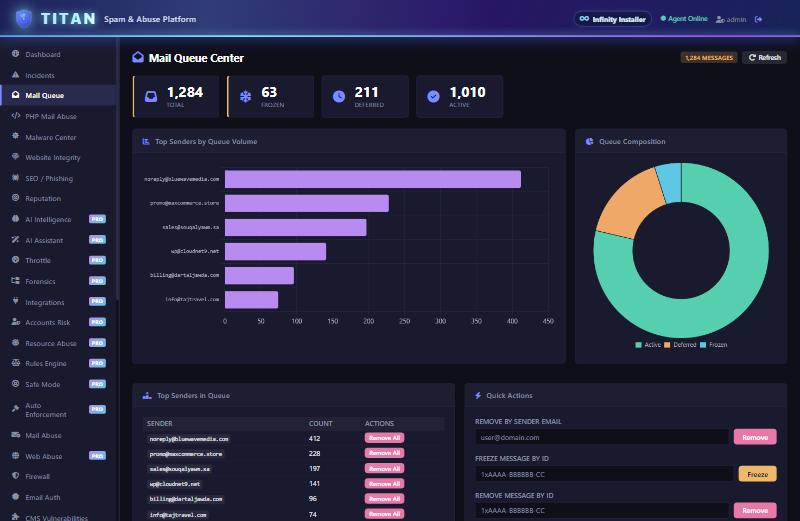Select the Reputation icon in the sidebar
The image size is (800, 521).
pos(15,197)
